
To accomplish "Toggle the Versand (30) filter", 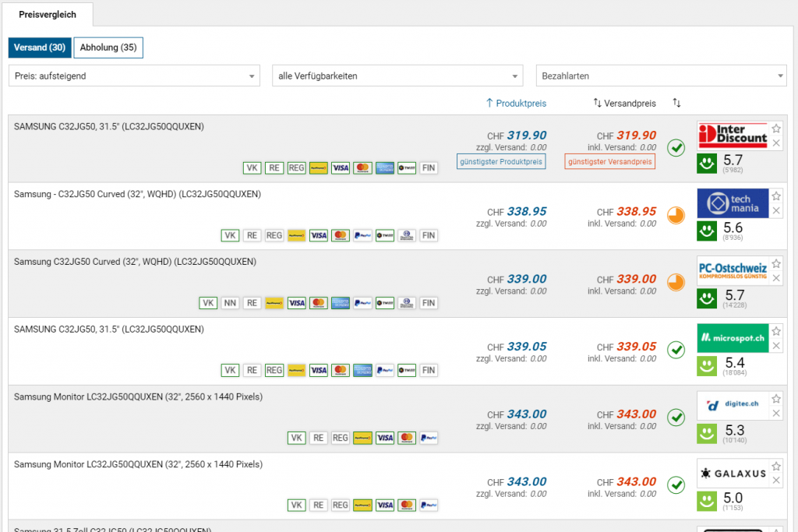I will (39, 48).
